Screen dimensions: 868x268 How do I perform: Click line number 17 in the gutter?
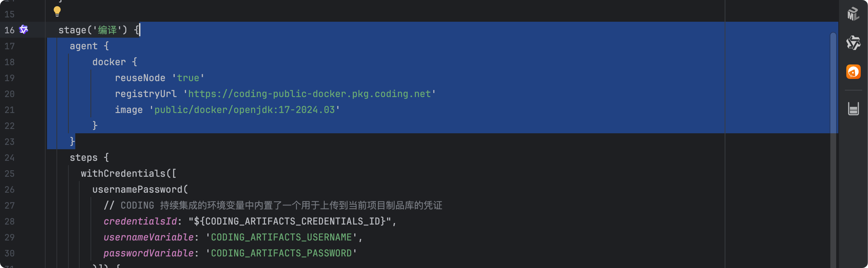tap(9, 46)
